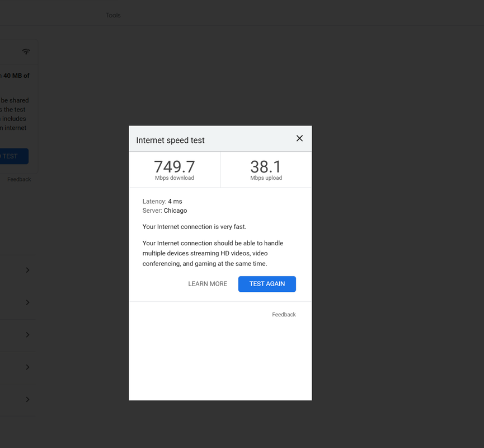Open the Tools menu in background page
Image resolution: width=484 pixels, height=448 pixels.
113,16
